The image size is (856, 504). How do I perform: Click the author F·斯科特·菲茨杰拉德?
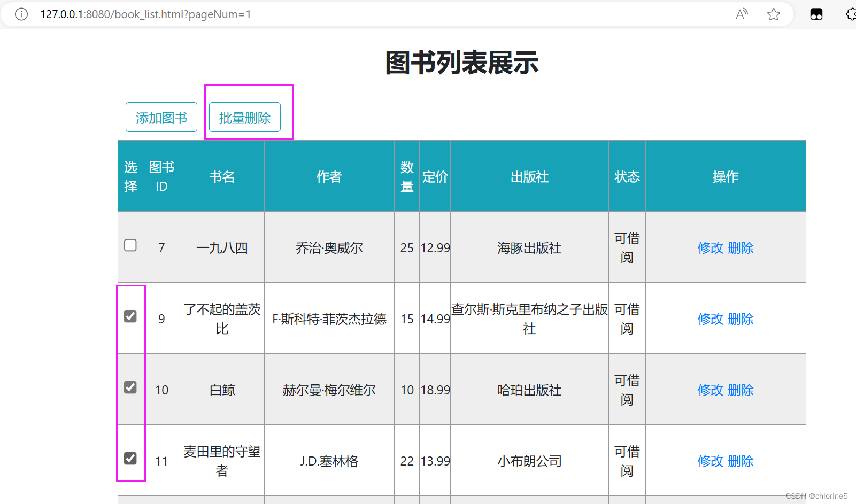point(329,319)
